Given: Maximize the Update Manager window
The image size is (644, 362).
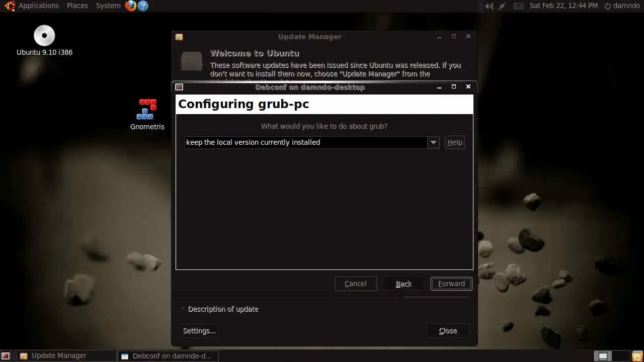Looking at the screenshot, I should [x=454, y=37].
